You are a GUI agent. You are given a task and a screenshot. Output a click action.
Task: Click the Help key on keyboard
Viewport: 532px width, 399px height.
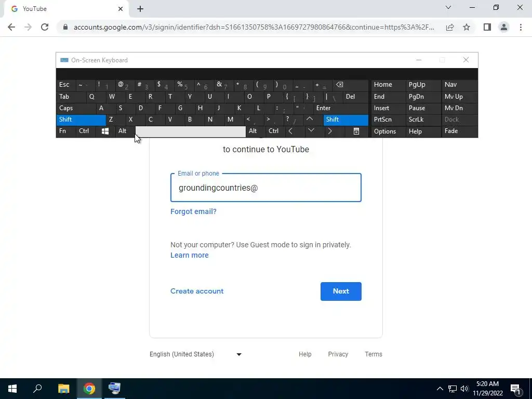(x=423, y=131)
